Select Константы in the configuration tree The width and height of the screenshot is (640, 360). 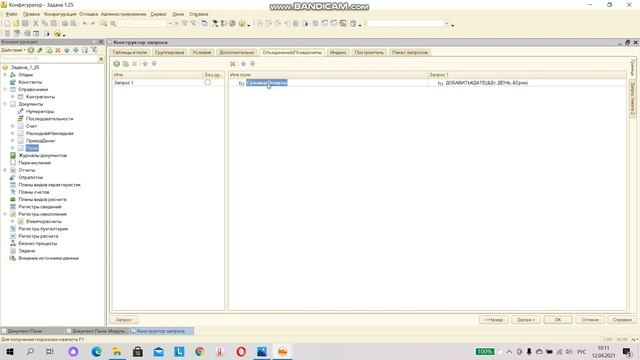click(x=30, y=82)
